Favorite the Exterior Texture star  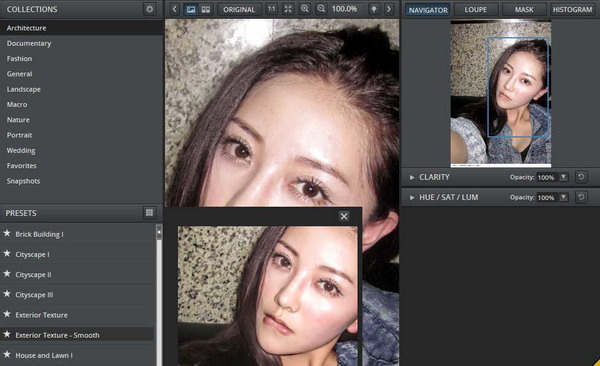(x=7, y=314)
